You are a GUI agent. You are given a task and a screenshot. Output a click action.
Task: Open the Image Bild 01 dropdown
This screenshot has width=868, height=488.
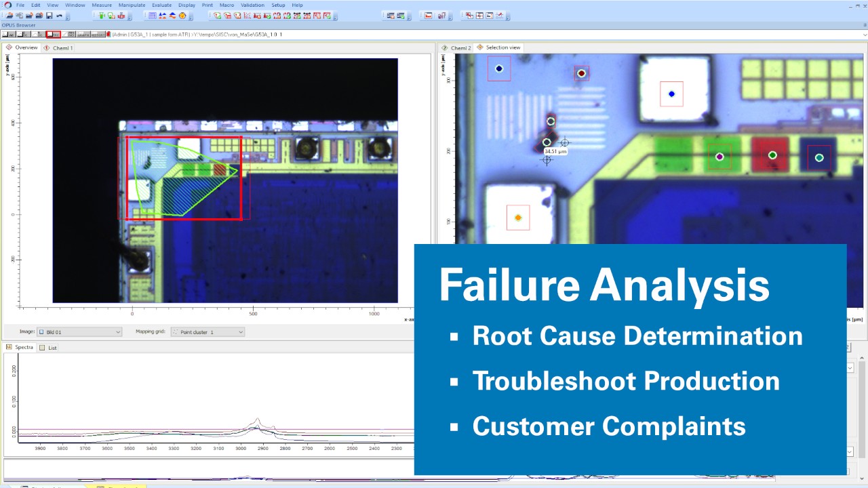[79, 332]
